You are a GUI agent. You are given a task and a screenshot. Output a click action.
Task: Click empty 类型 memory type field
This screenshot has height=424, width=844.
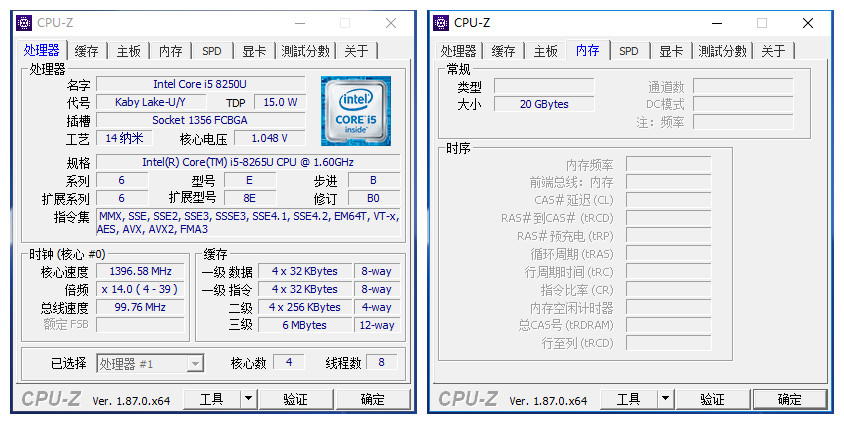pyautogui.click(x=544, y=86)
